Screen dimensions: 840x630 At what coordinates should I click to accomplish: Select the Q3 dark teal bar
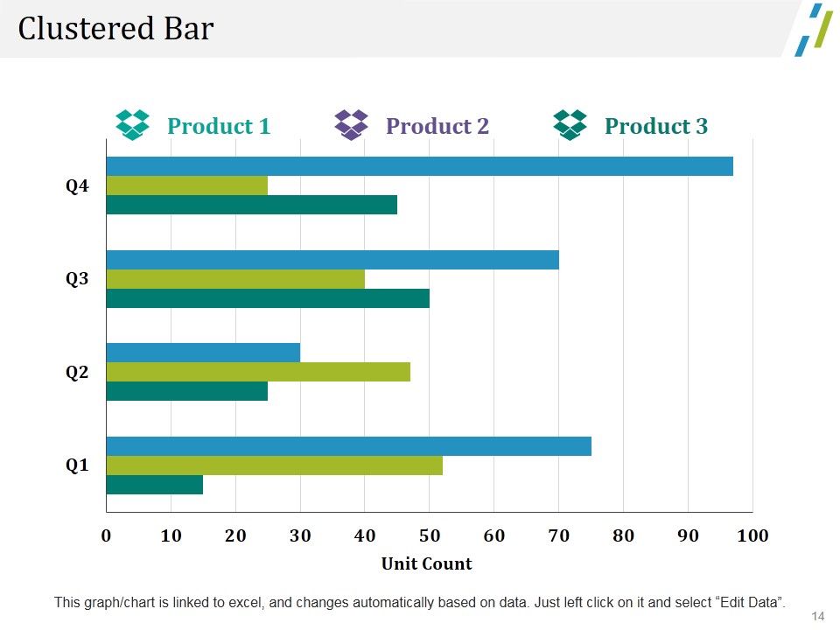click(x=268, y=298)
